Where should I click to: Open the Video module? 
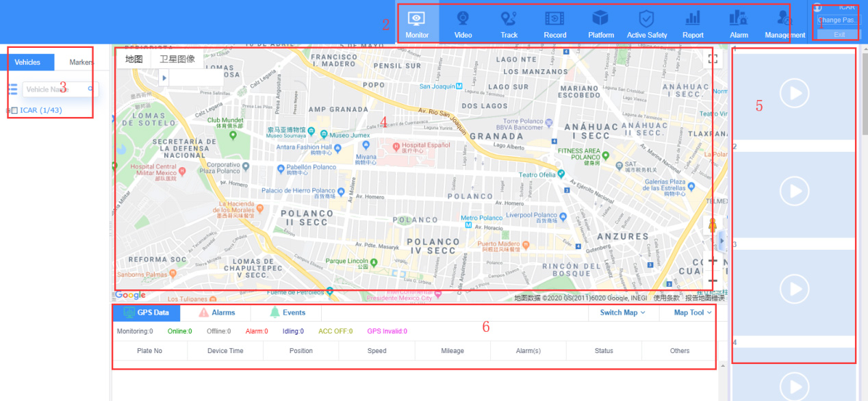(463, 25)
